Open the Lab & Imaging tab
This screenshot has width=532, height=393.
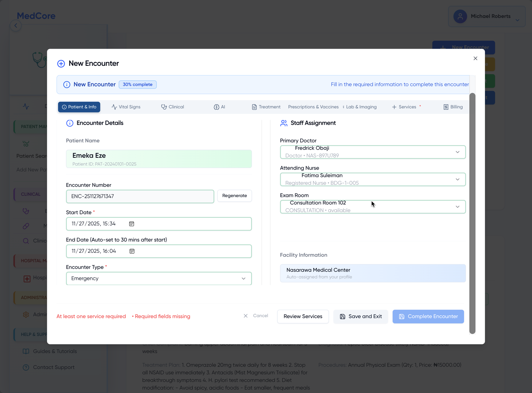(x=361, y=107)
